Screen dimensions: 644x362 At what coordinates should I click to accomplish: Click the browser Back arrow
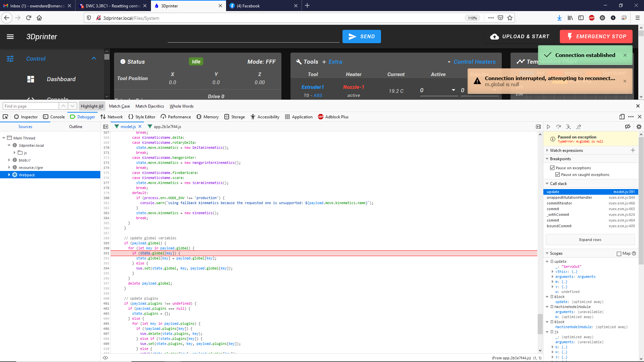click(x=7, y=18)
